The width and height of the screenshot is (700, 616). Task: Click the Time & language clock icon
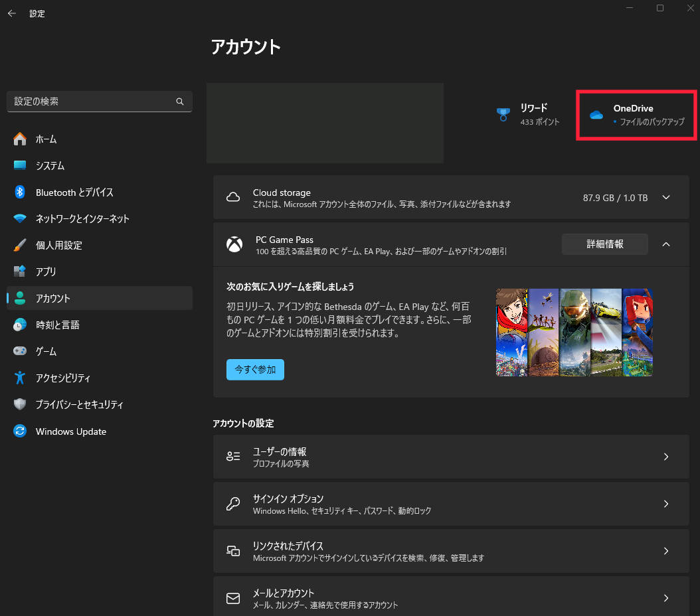click(x=20, y=325)
